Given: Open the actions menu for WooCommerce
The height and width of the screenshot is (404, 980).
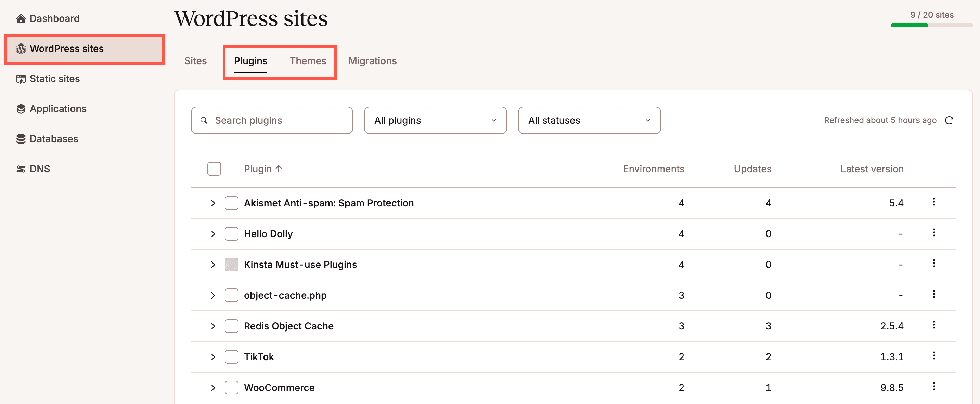Looking at the screenshot, I should click(934, 387).
